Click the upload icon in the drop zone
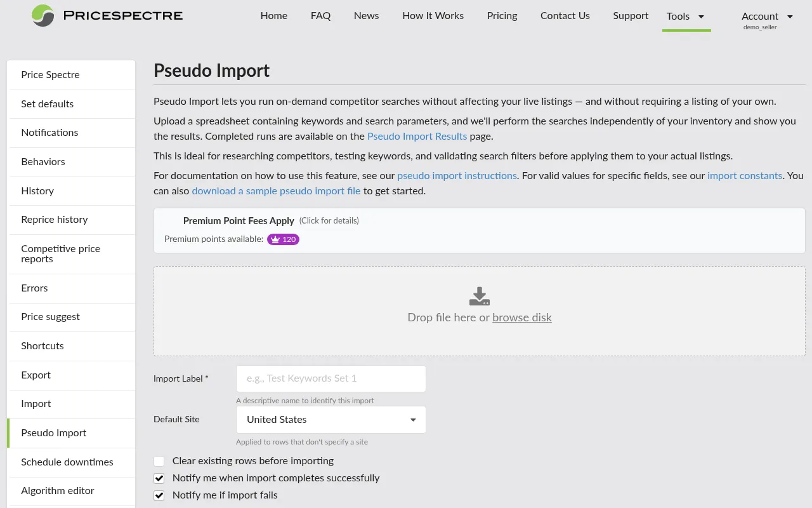 pyautogui.click(x=479, y=296)
